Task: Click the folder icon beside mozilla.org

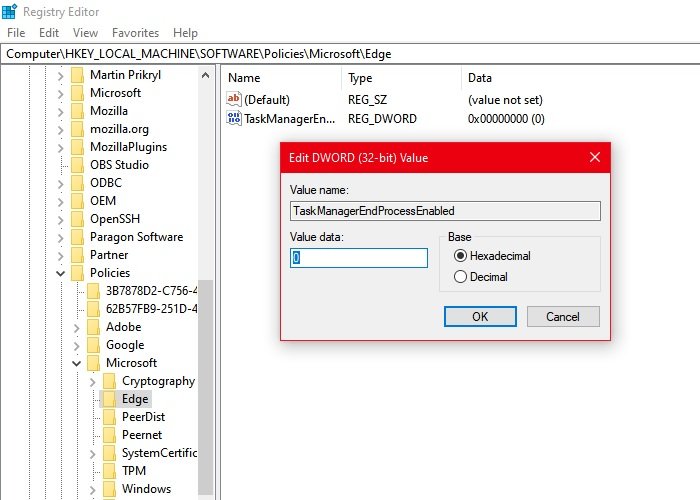Action: (78, 129)
